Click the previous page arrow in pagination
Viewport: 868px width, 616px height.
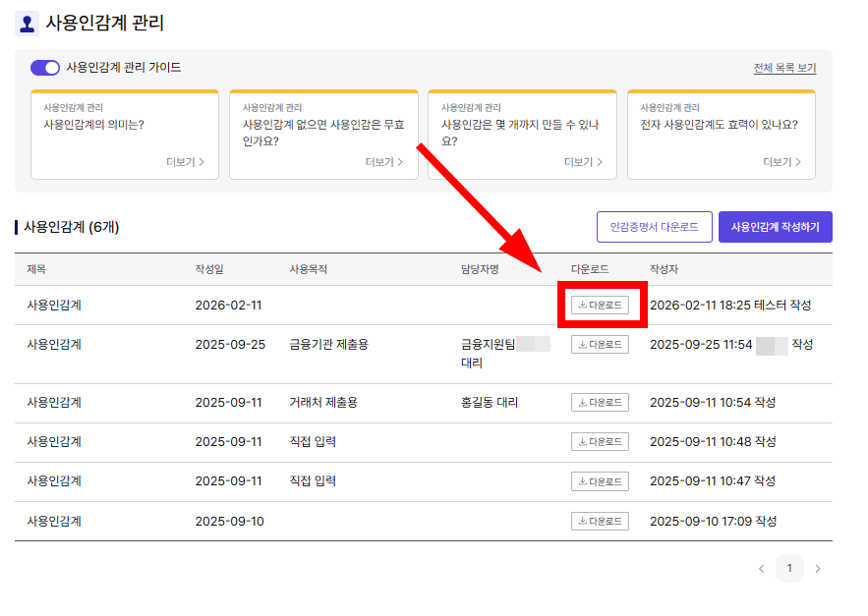pyautogui.click(x=762, y=568)
